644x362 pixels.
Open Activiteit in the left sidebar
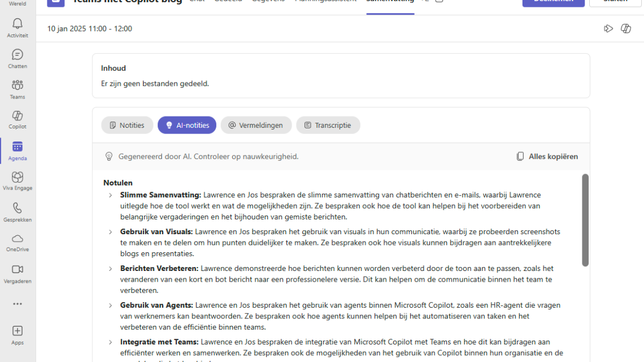[x=18, y=27]
